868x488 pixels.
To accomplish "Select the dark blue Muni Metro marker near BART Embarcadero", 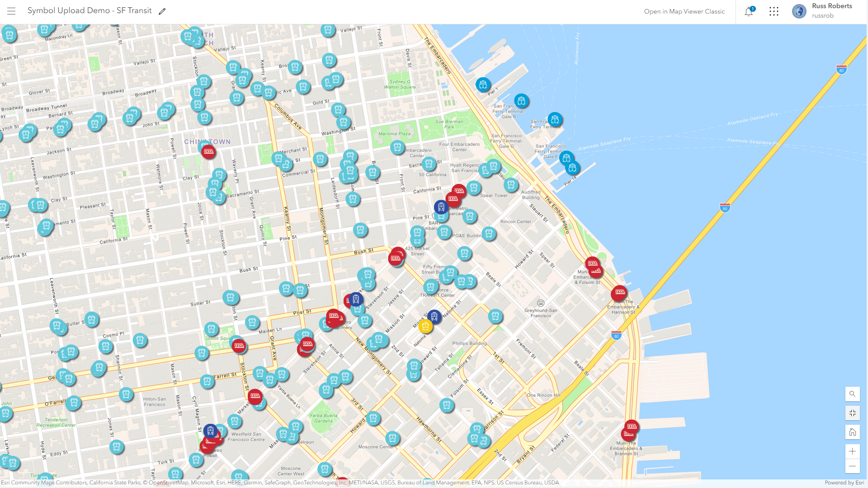I will coord(441,207).
